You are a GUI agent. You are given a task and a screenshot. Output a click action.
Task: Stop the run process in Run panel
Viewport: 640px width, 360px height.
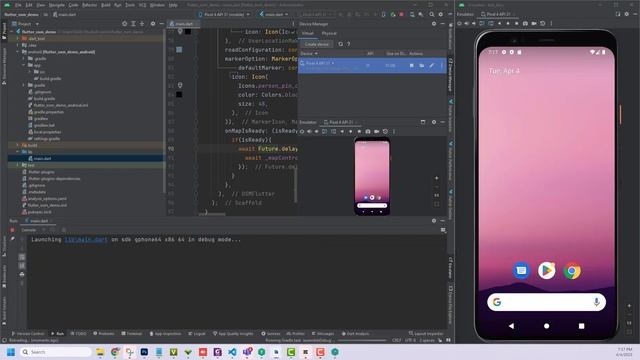tap(12, 230)
